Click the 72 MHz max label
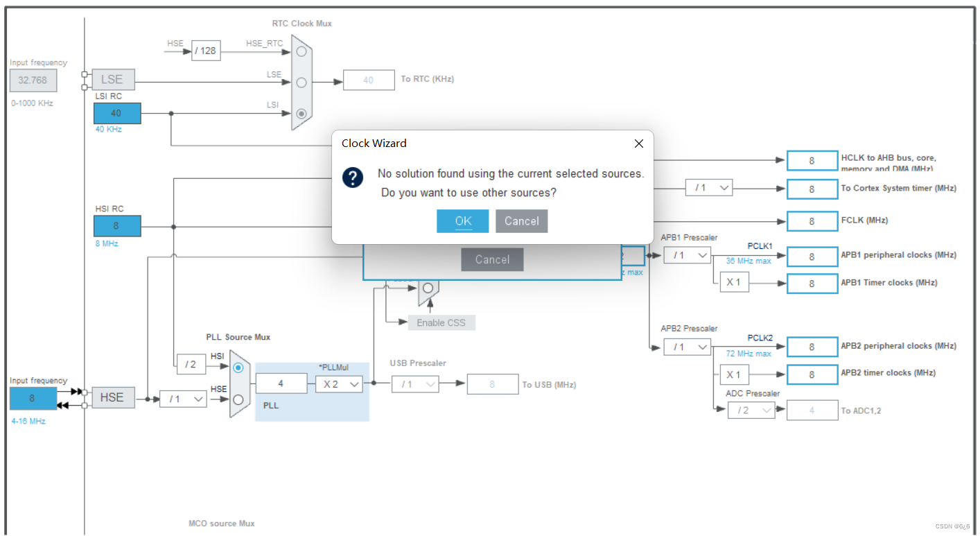Viewport: 980px width, 536px height. [749, 354]
